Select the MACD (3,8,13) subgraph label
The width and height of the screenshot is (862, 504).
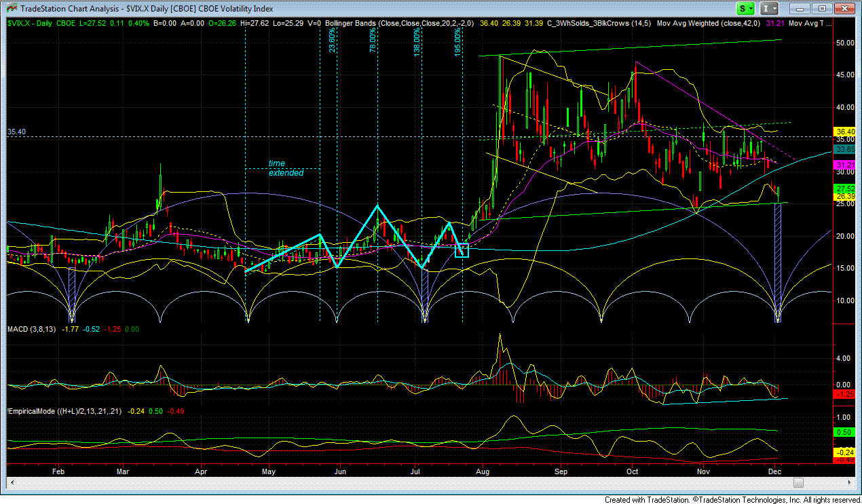[32, 329]
